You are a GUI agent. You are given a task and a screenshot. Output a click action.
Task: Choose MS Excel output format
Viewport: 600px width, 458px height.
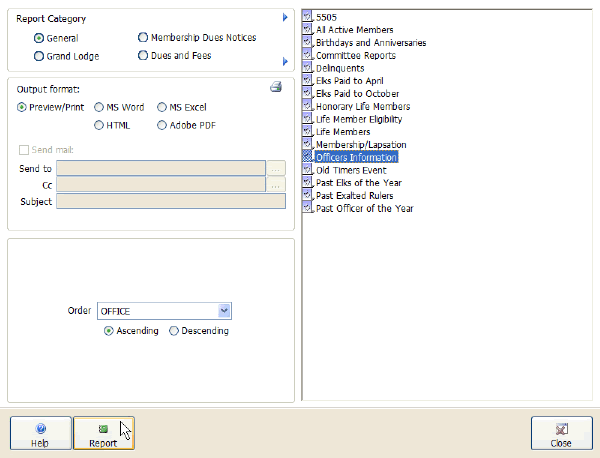161,106
